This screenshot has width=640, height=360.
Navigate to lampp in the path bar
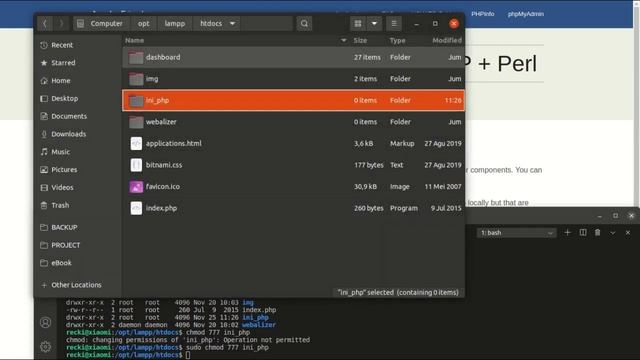pyautogui.click(x=175, y=23)
